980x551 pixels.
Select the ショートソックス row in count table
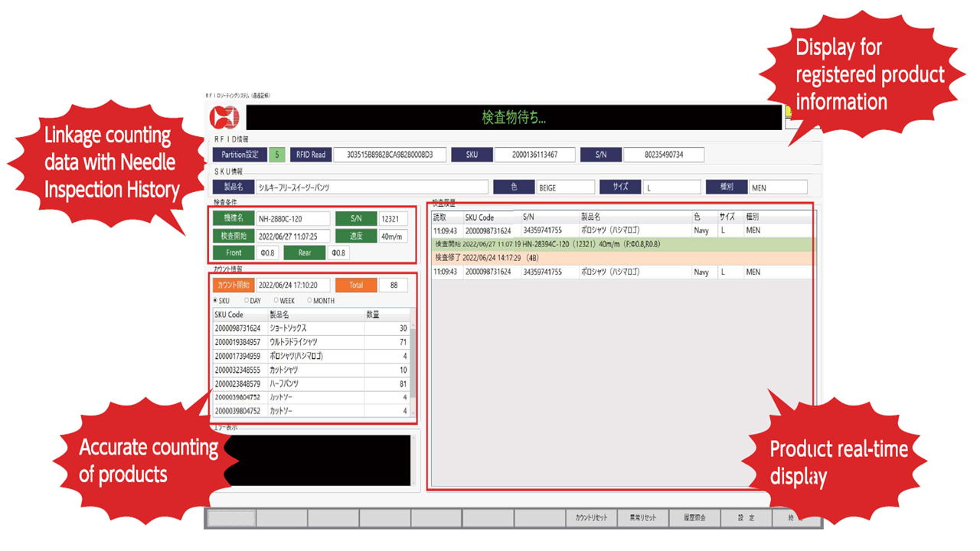tap(311, 328)
